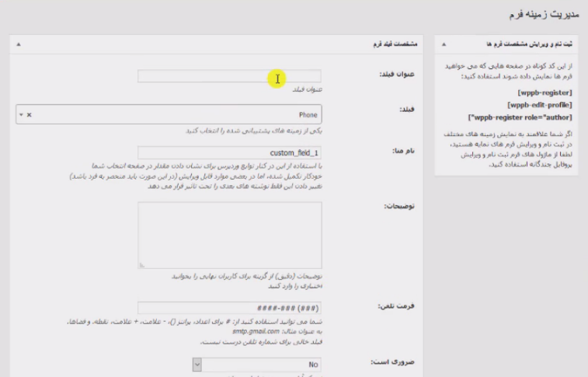
Task: Click the توضیحات label
Action: pos(399,206)
